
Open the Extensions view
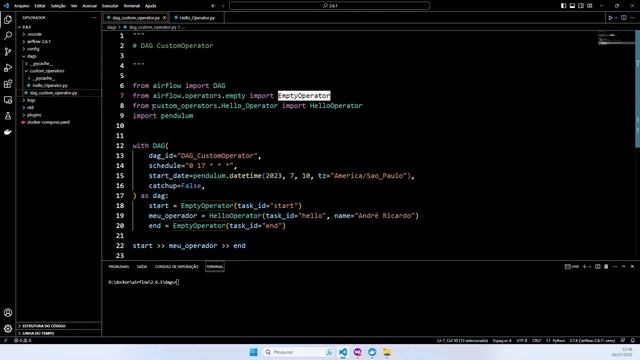tap(8, 84)
